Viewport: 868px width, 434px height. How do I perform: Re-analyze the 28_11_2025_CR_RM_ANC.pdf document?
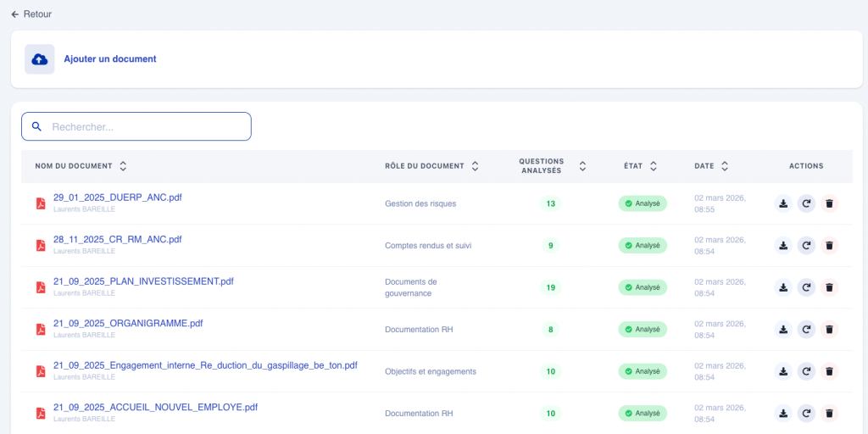[x=806, y=246]
